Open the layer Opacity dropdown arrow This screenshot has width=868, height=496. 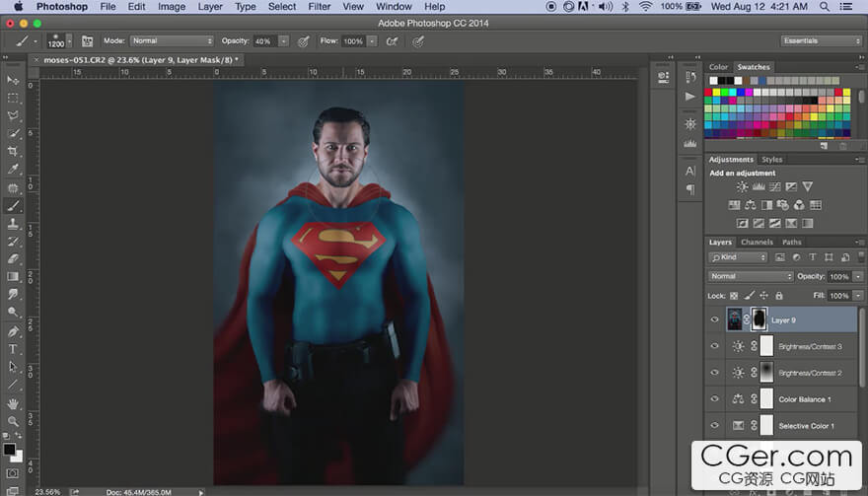pyautogui.click(x=858, y=276)
